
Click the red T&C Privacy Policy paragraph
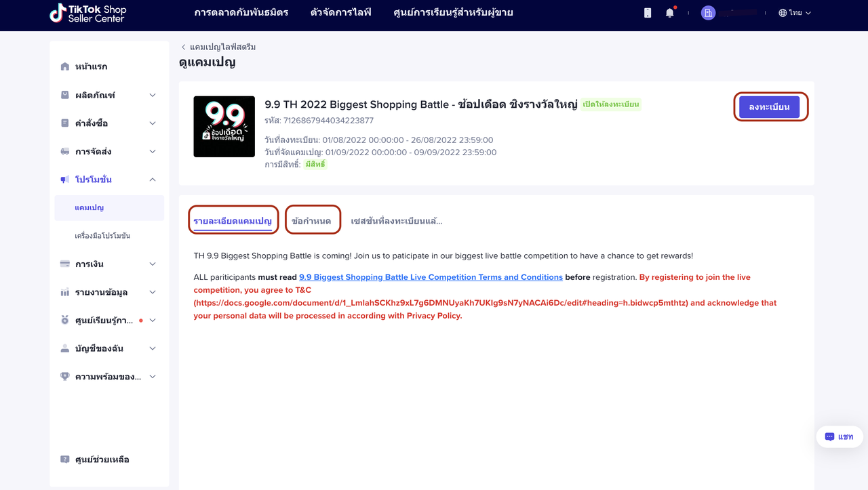(x=485, y=296)
